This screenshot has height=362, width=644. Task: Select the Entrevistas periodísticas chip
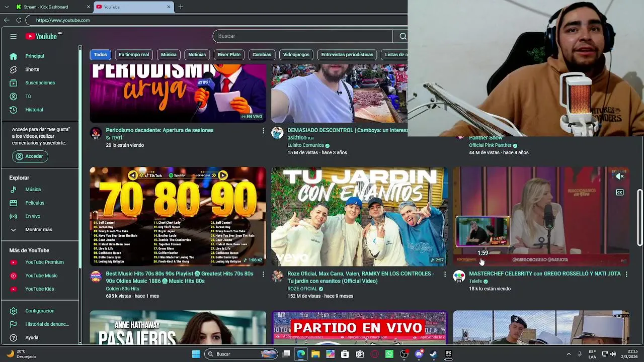(x=347, y=55)
